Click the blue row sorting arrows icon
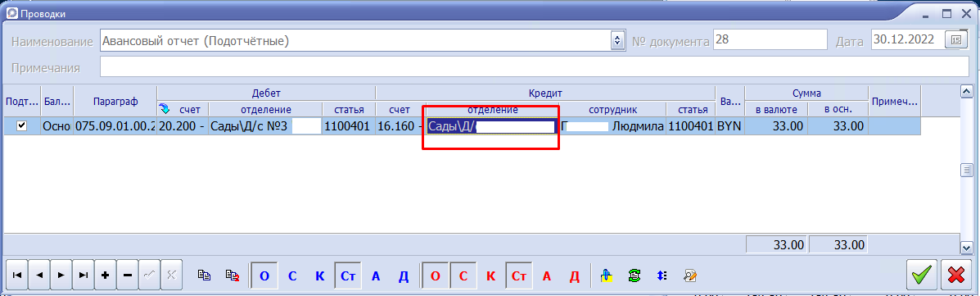Viewport: 980px width, 296px height. (x=662, y=275)
